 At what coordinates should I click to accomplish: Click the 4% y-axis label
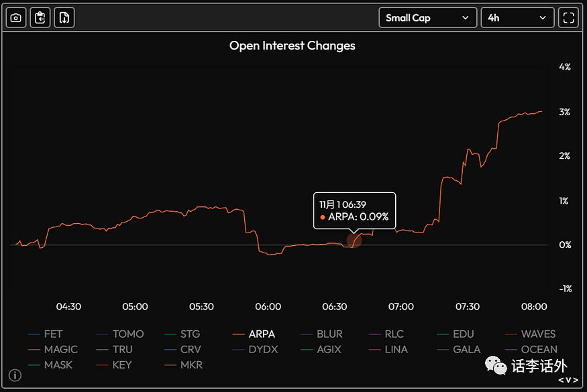[565, 67]
